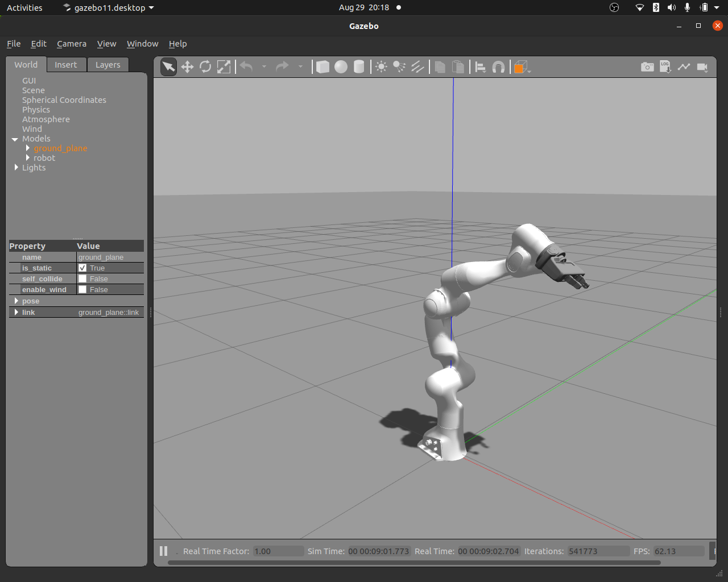Collapse the Models tree node
This screenshot has width=728, height=582.
15,139
